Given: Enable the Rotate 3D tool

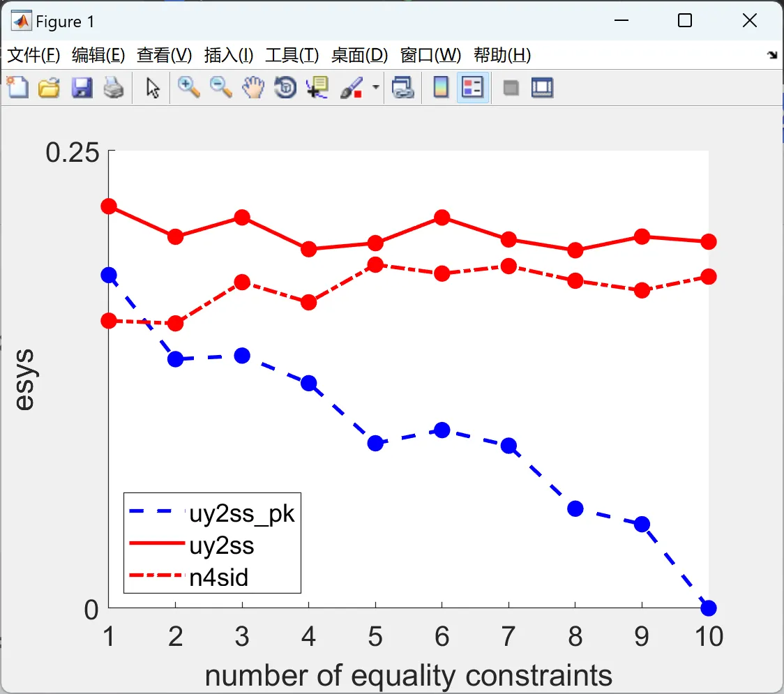Looking at the screenshot, I should coord(285,87).
